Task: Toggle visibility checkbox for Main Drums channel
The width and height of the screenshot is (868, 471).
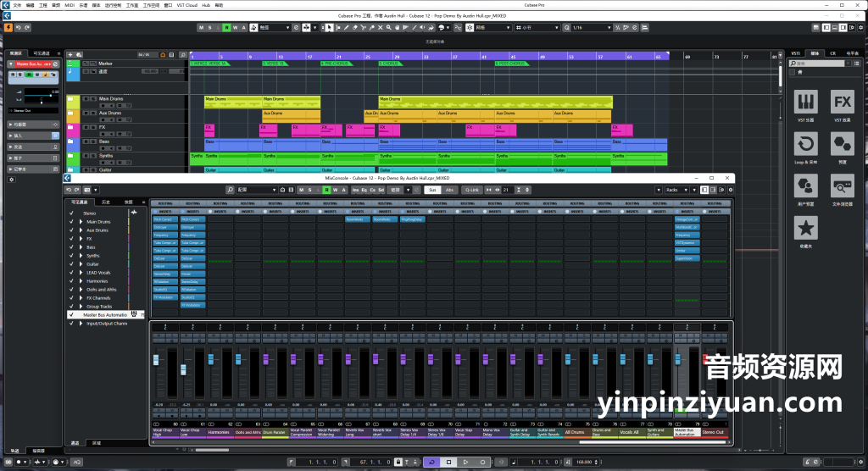Action: click(x=72, y=221)
